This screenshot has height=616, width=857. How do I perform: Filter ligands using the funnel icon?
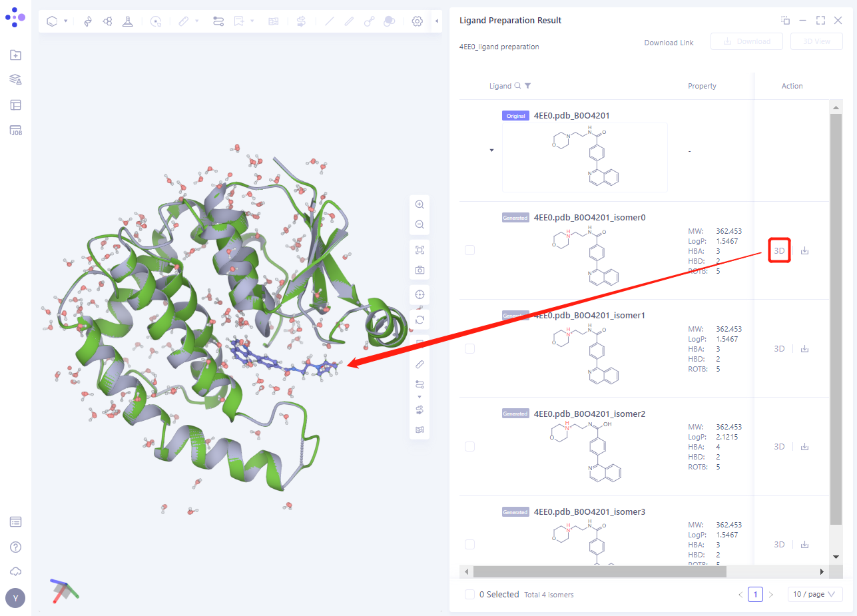click(528, 86)
